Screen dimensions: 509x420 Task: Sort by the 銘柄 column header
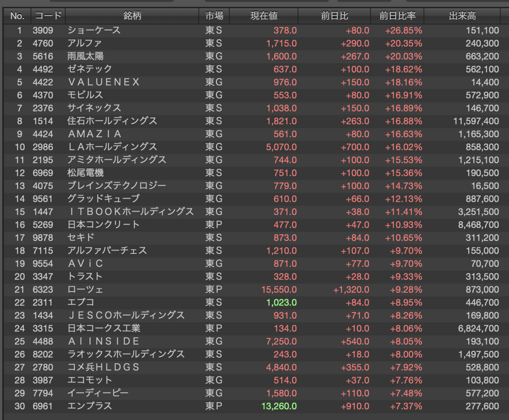click(x=132, y=16)
